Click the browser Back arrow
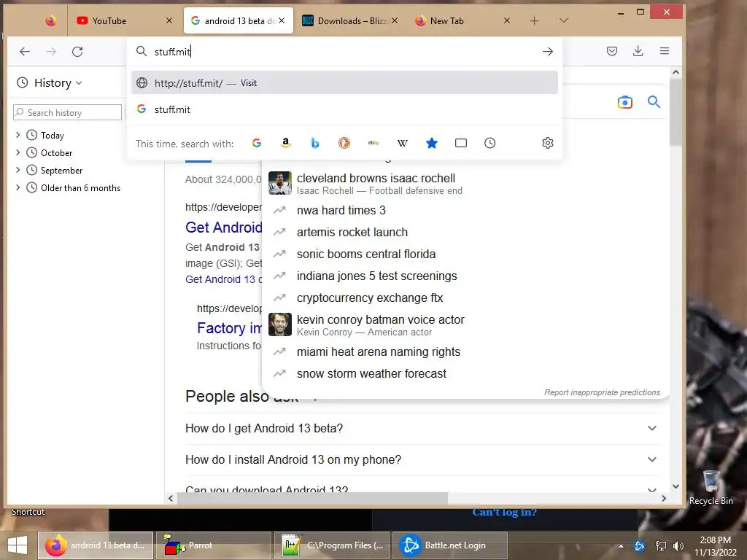Viewport: 747px width, 560px height. 25,52
